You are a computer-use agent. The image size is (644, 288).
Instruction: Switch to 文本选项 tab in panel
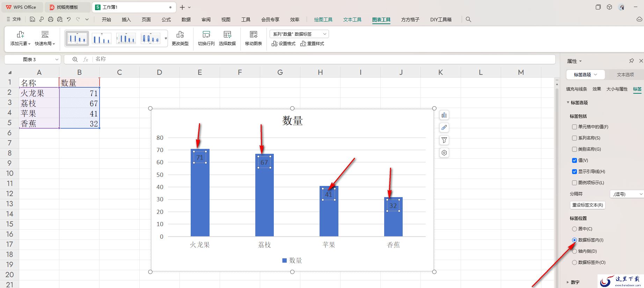click(625, 74)
